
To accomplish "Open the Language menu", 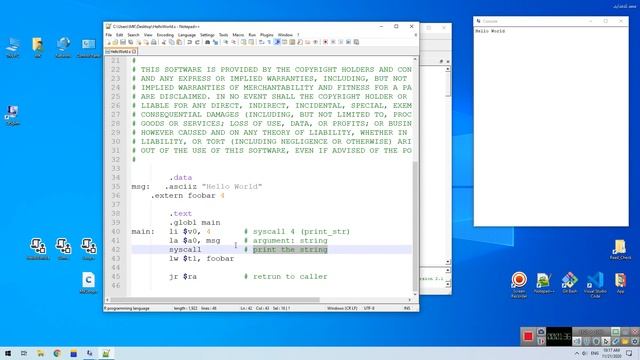I will (x=187, y=35).
